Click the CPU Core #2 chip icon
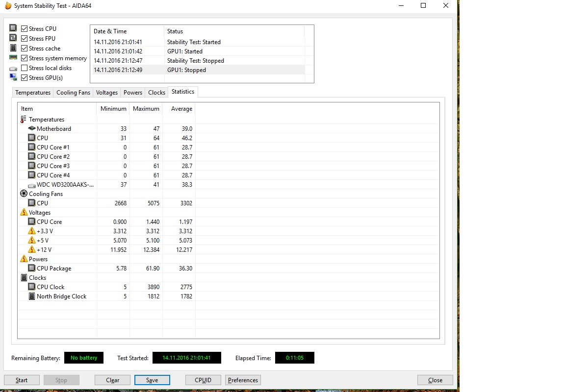 (32, 156)
